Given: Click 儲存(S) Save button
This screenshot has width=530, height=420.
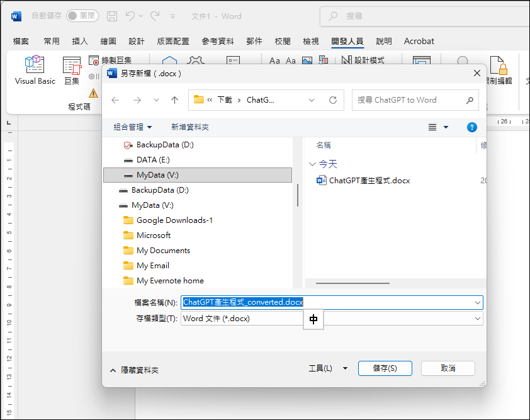Looking at the screenshot, I should [x=385, y=368].
